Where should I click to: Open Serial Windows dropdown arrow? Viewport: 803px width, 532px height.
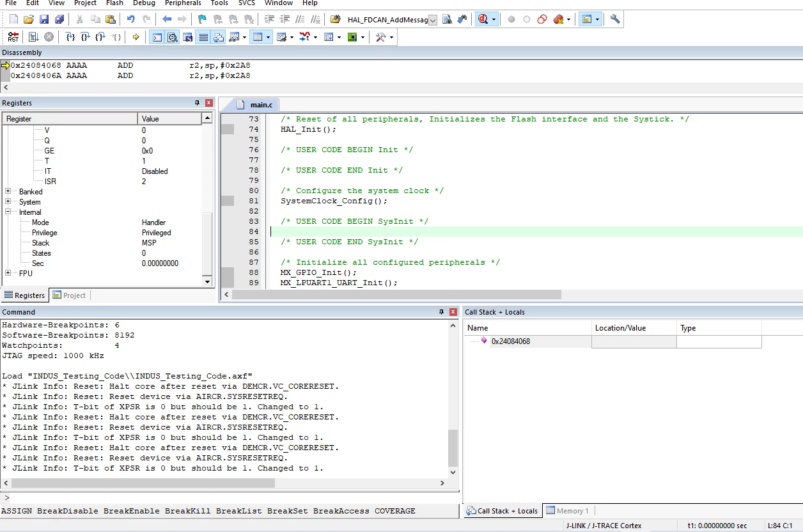pyautogui.click(x=292, y=37)
